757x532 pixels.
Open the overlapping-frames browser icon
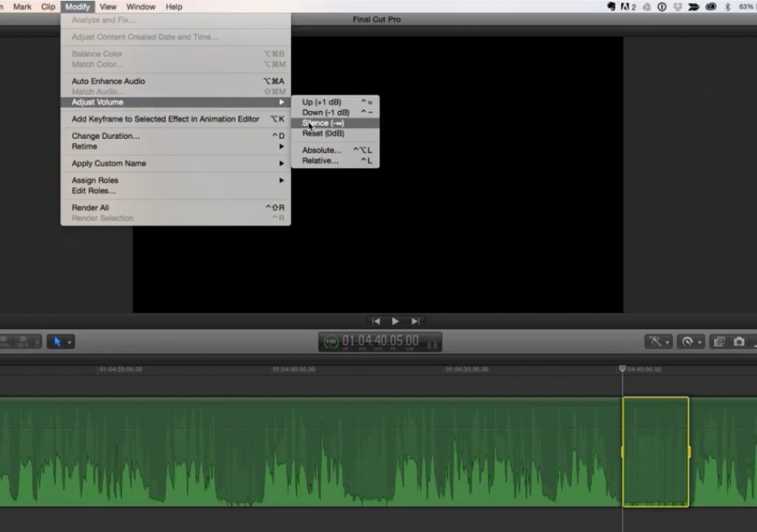[719, 342]
